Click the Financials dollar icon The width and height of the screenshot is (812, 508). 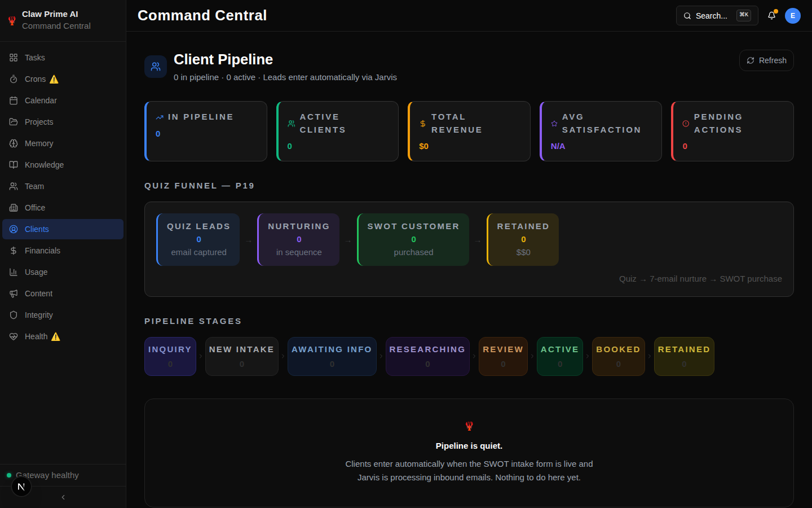click(x=14, y=251)
